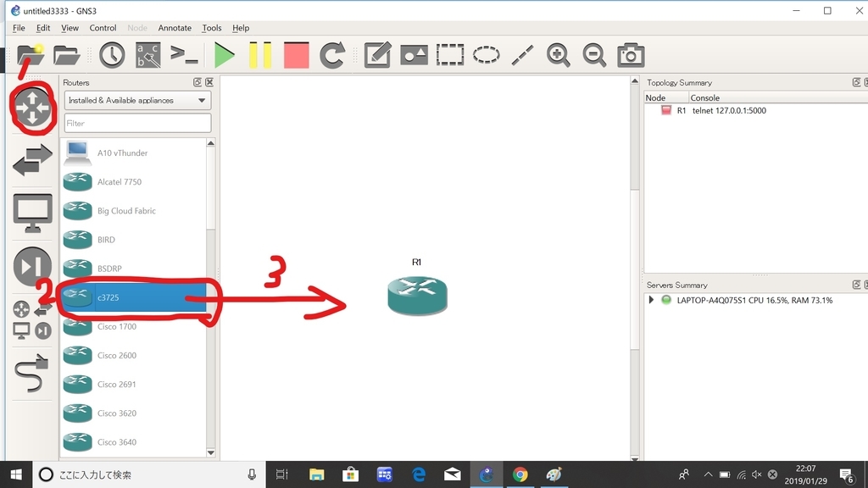Click the Windows search box
The width and height of the screenshot is (868, 488).
click(x=148, y=474)
